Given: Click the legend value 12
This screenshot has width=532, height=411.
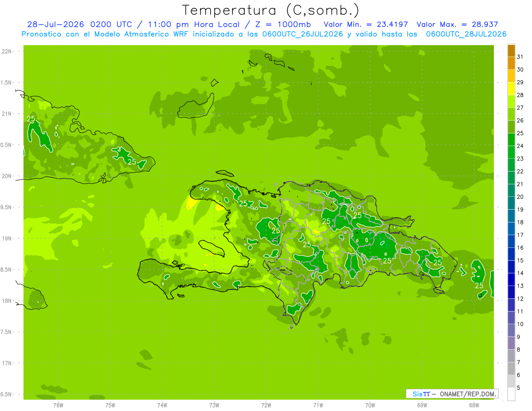Looking at the screenshot, I should coord(520,299).
